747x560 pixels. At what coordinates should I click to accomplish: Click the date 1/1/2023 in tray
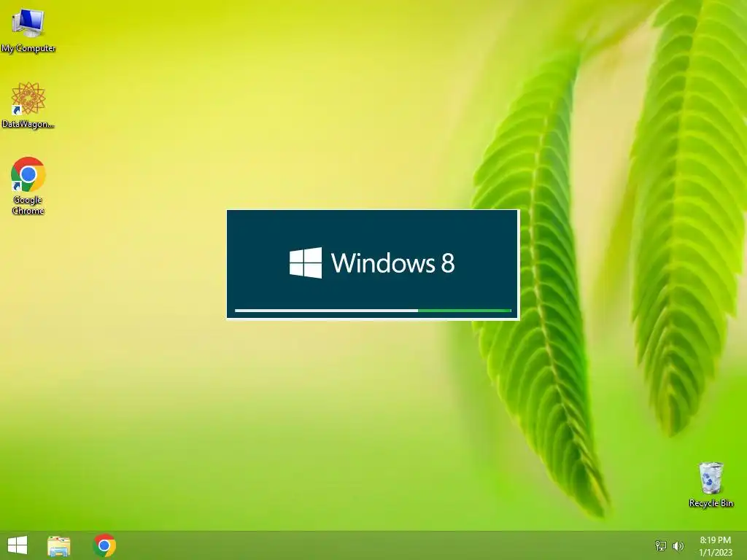click(x=715, y=553)
